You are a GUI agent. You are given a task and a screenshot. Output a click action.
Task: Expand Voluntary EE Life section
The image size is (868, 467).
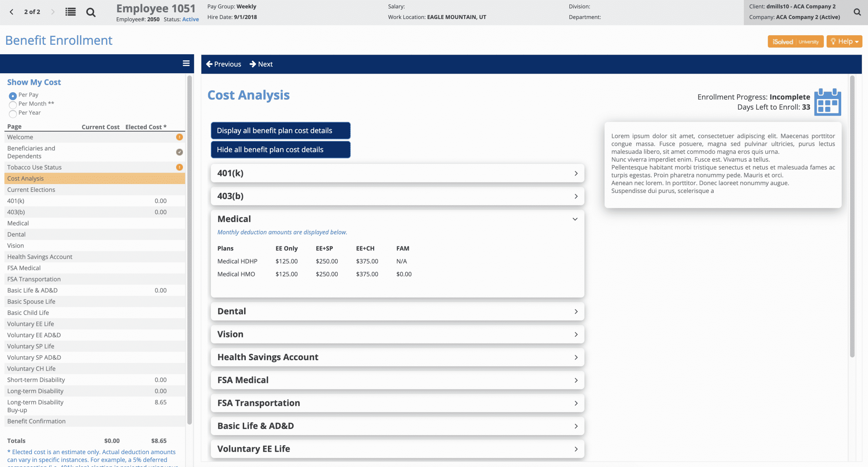coord(397,449)
